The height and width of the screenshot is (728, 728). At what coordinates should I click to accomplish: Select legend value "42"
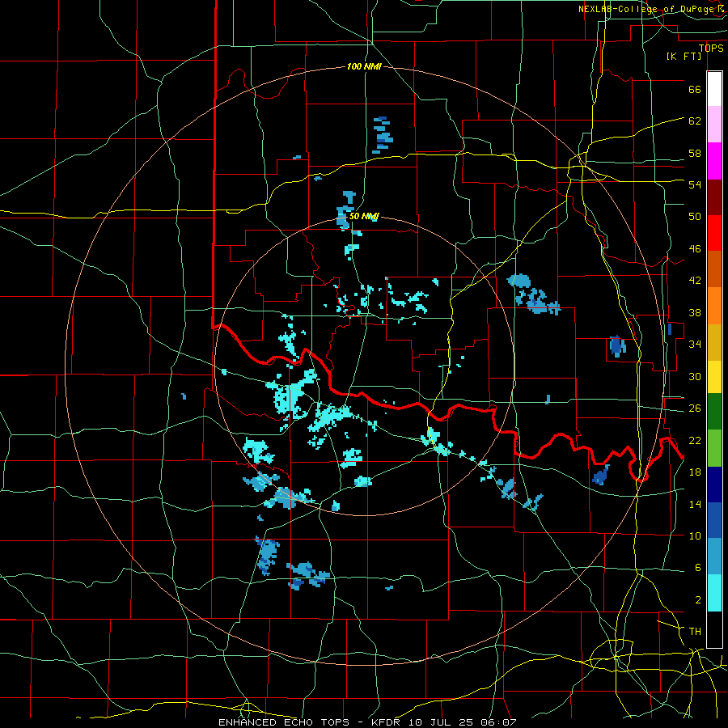(x=695, y=281)
